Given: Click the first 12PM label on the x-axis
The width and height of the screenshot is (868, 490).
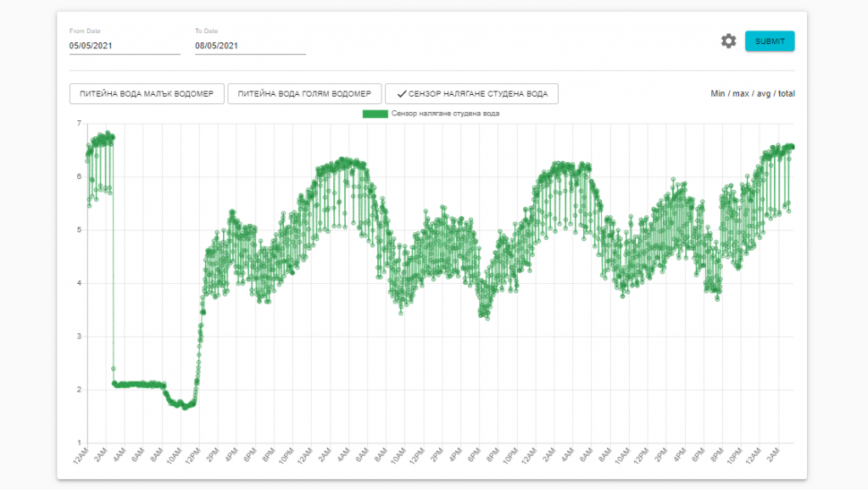Looking at the screenshot, I should point(194,459).
